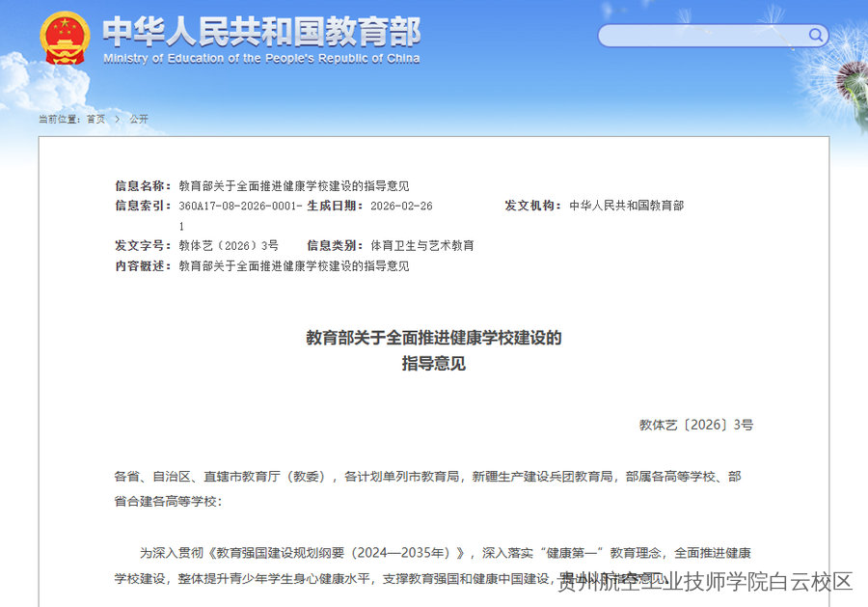The image size is (868, 607).
Task: Click the article heading 教育部关于全面推进健康学校建设的指导意见
Action: 433,339
